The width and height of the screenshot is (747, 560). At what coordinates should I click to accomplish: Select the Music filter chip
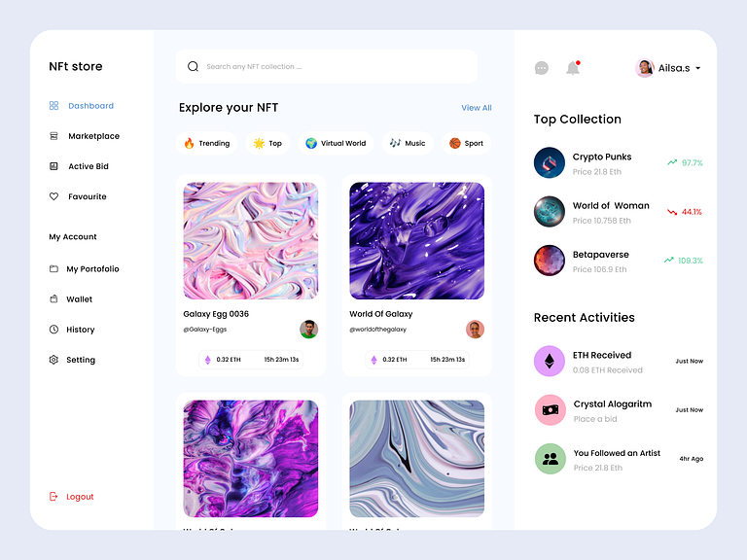pos(408,143)
